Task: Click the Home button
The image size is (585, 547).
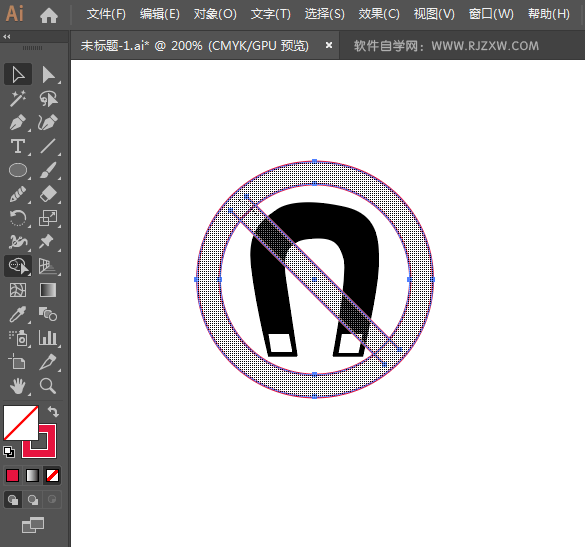Action: 49,15
